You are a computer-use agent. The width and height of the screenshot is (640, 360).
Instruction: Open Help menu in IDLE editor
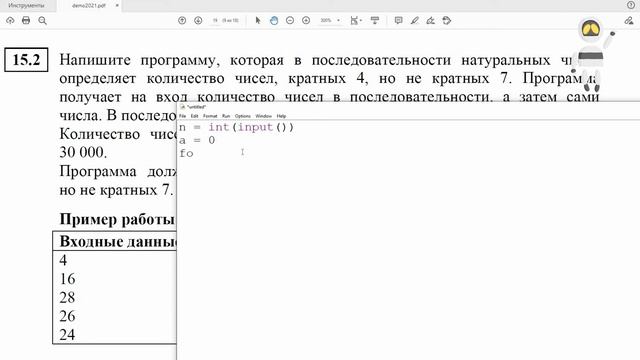coord(281,116)
